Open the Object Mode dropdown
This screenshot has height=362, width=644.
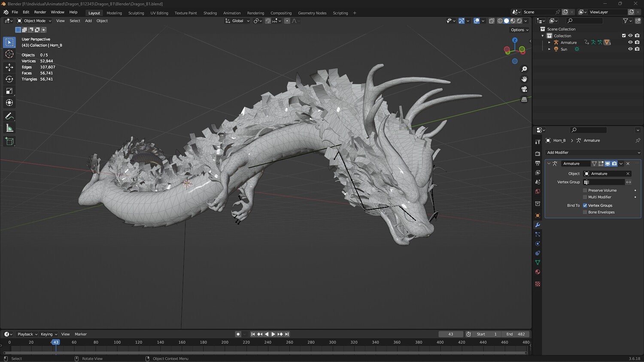tap(34, 21)
